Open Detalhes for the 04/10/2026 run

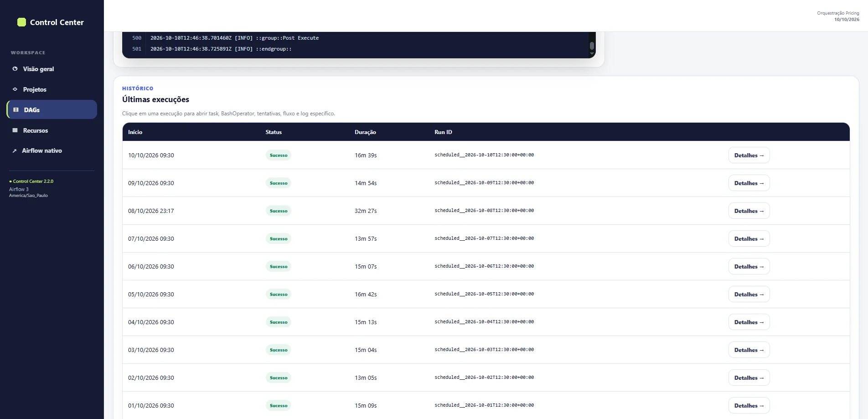pyautogui.click(x=749, y=322)
